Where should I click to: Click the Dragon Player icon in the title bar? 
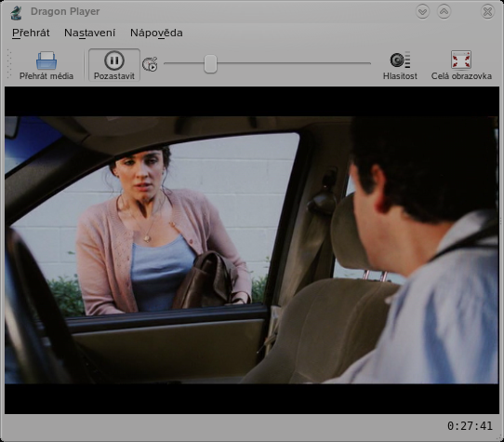pyautogui.click(x=16, y=12)
